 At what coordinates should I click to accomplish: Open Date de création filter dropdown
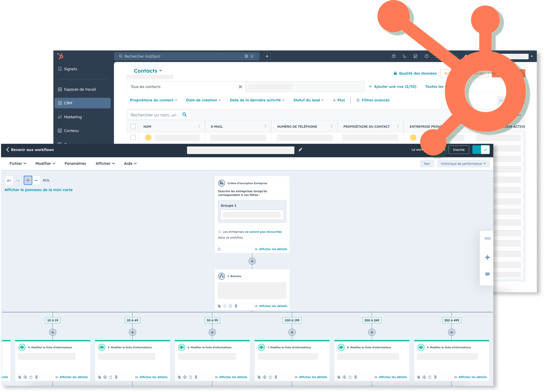203,100
